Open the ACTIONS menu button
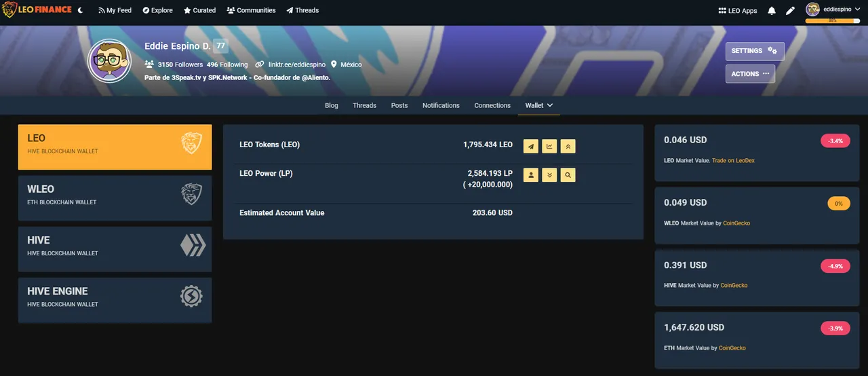Screen dimensions: 868x376 pos(750,74)
